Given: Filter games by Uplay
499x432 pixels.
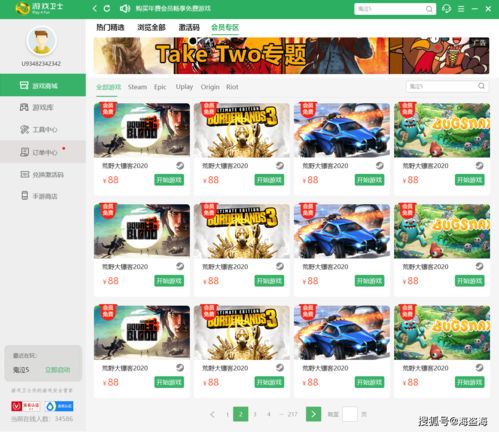Looking at the screenshot, I should [184, 87].
